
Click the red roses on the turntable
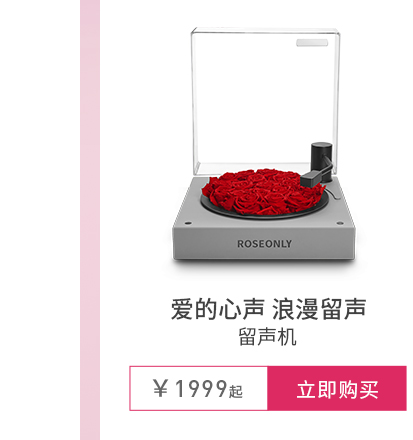click(260, 192)
